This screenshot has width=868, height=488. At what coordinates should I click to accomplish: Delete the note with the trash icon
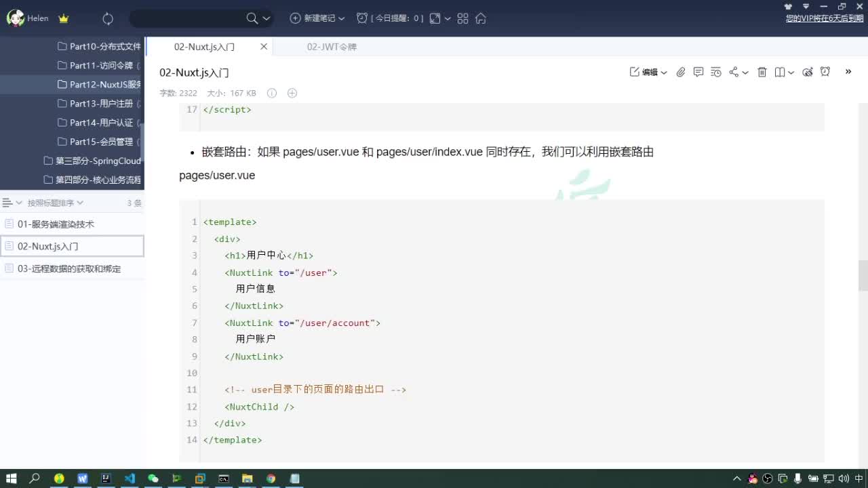762,72
